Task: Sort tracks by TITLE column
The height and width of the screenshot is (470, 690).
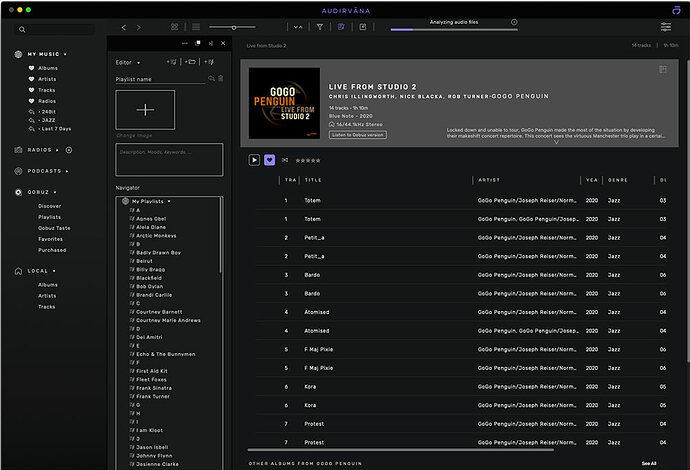Action: click(x=313, y=180)
